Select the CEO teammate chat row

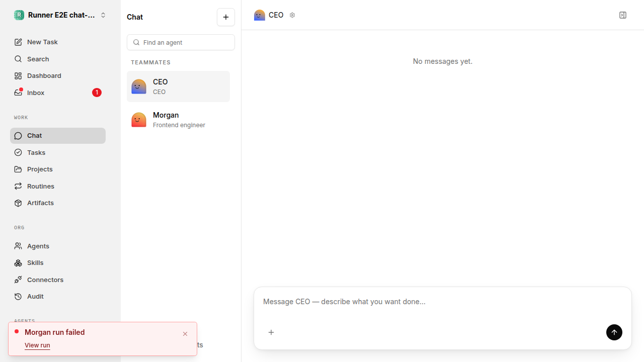pyautogui.click(x=178, y=86)
